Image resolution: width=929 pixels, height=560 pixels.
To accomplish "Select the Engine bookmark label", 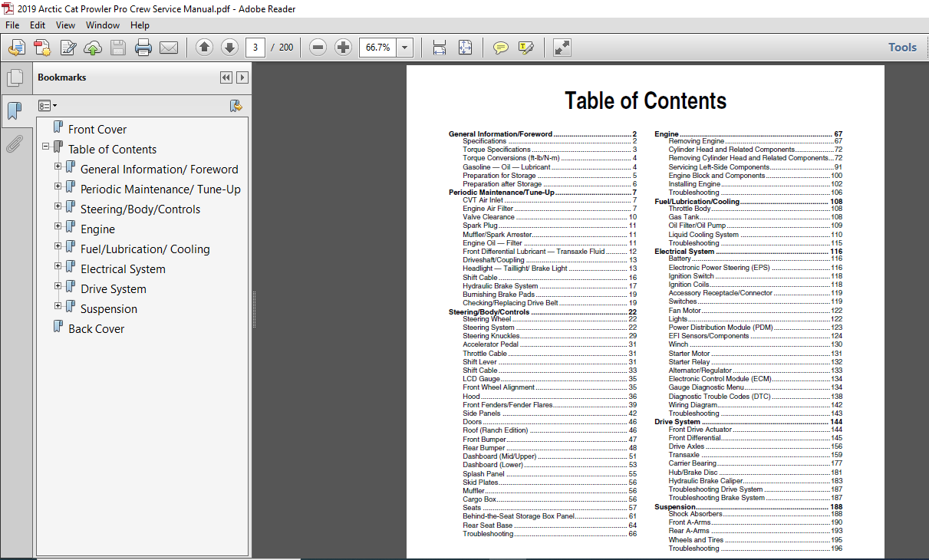I will click(97, 229).
